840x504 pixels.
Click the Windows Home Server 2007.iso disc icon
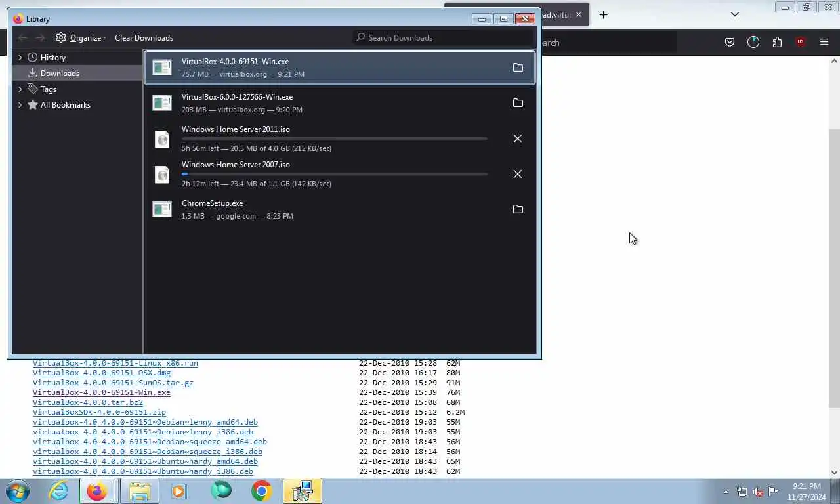click(x=162, y=174)
